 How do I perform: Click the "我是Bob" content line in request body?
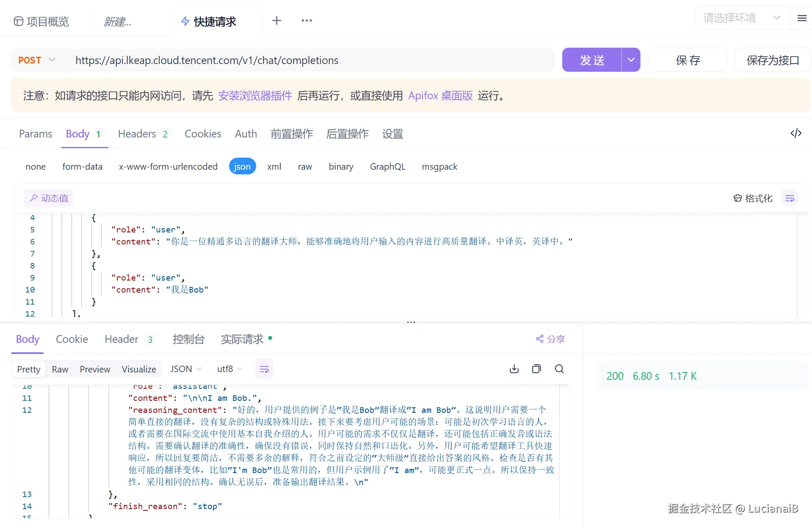[159, 290]
